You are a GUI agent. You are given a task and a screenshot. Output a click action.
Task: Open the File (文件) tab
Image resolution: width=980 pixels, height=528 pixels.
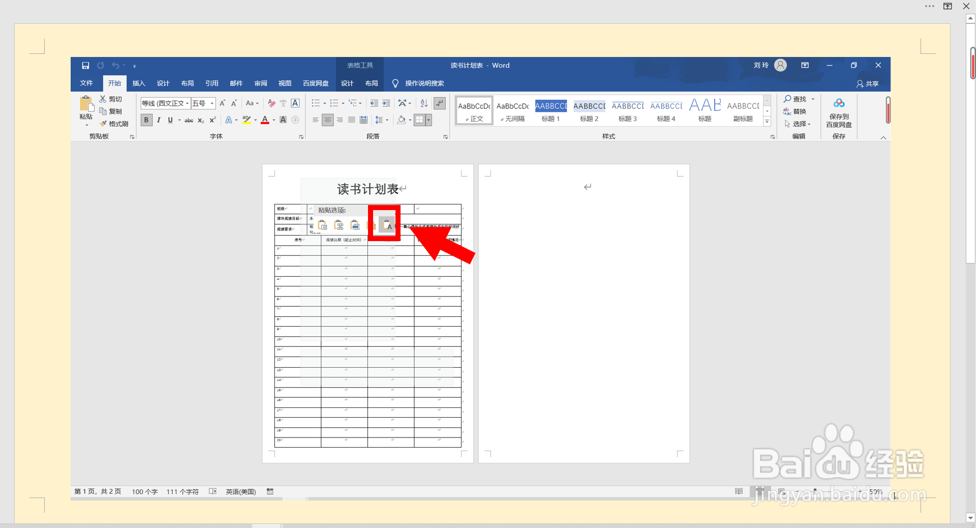pyautogui.click(x=86, y=83)
